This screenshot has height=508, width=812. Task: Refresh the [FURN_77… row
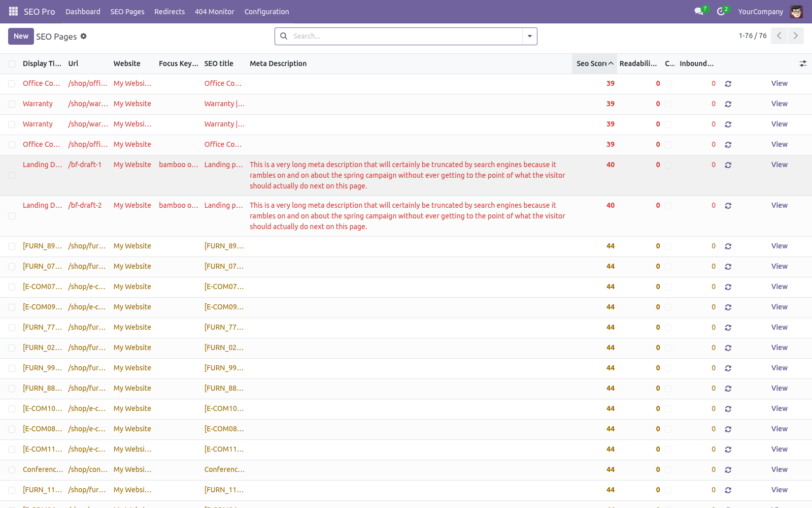coord(728,328)
